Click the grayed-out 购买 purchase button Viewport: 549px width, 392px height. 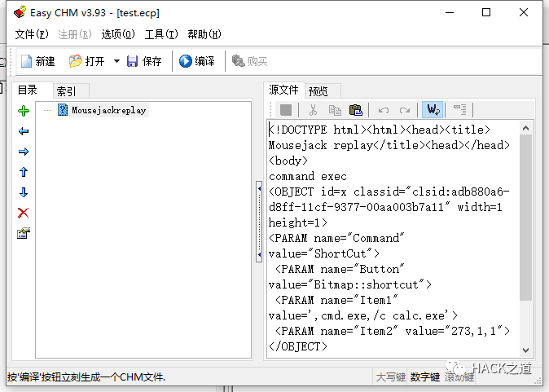click(249, 61)
